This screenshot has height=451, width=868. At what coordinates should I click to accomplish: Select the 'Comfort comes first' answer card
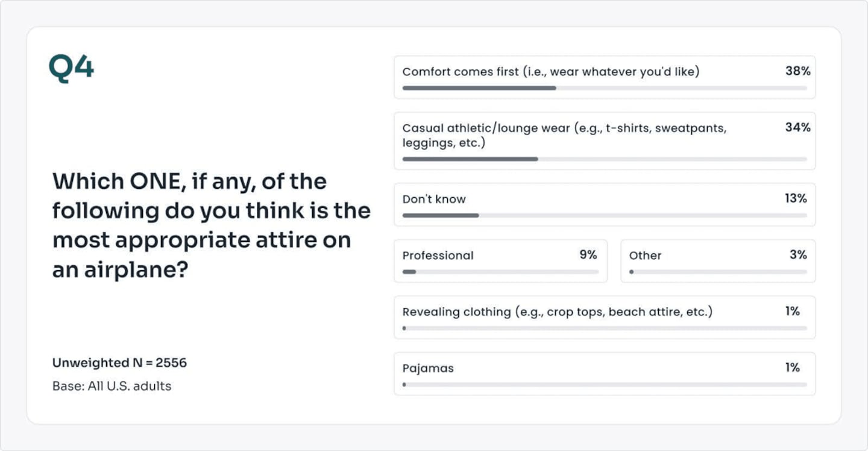coord(605,77)
